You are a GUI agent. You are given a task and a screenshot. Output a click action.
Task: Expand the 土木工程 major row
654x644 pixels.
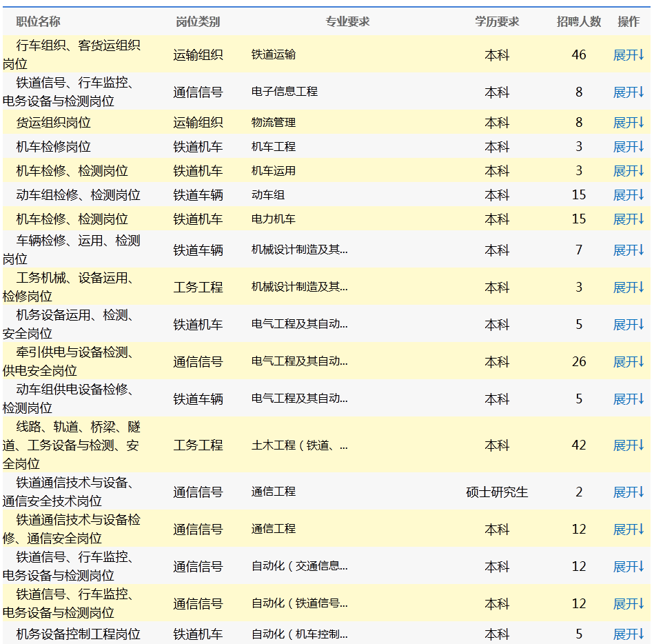(628, 445)
